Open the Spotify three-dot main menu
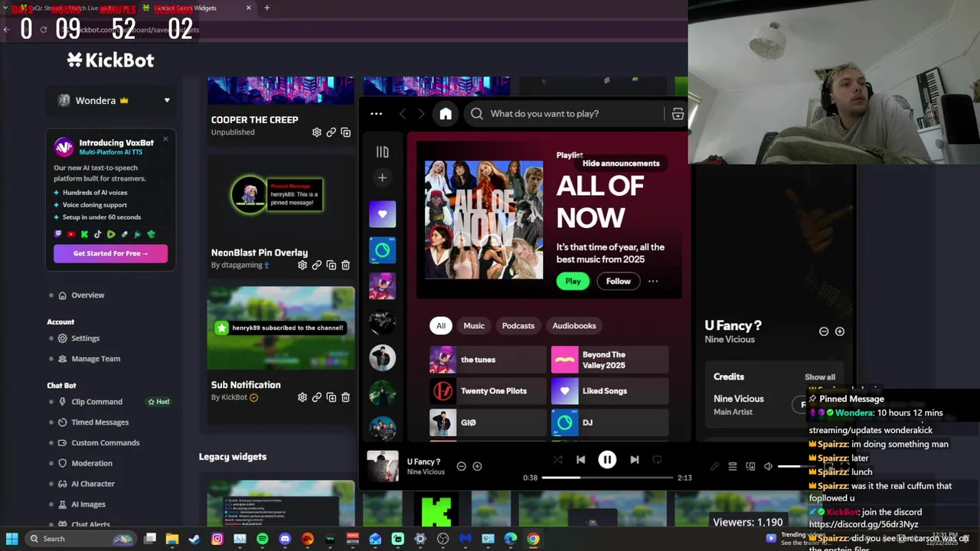Image resolution: width=980 pixels, height=551 pixels. (x=376, y=114)
